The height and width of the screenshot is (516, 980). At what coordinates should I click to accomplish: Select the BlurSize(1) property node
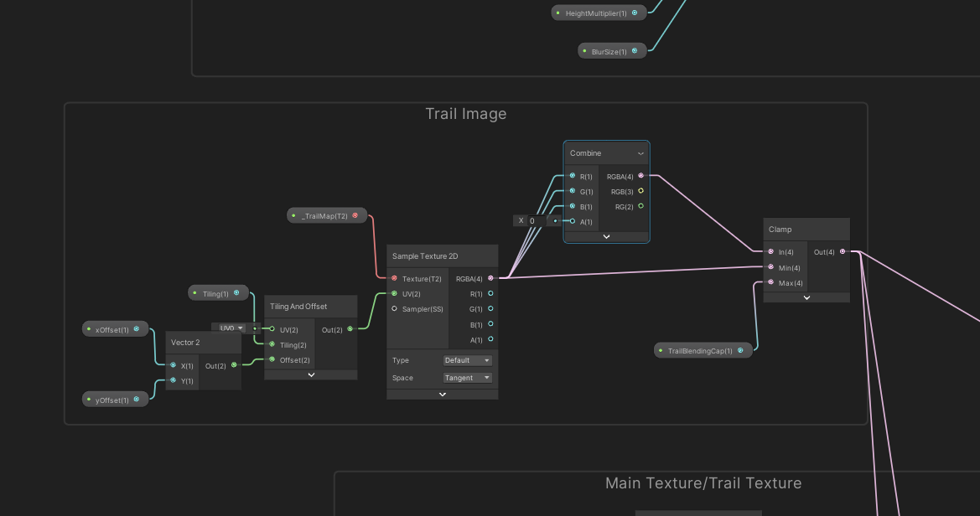tap(611, 50)
